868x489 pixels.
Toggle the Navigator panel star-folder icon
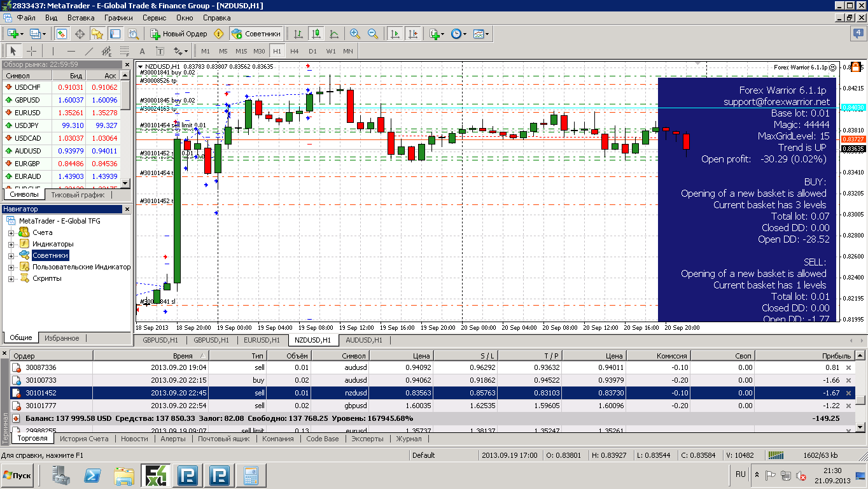point(97,34)
